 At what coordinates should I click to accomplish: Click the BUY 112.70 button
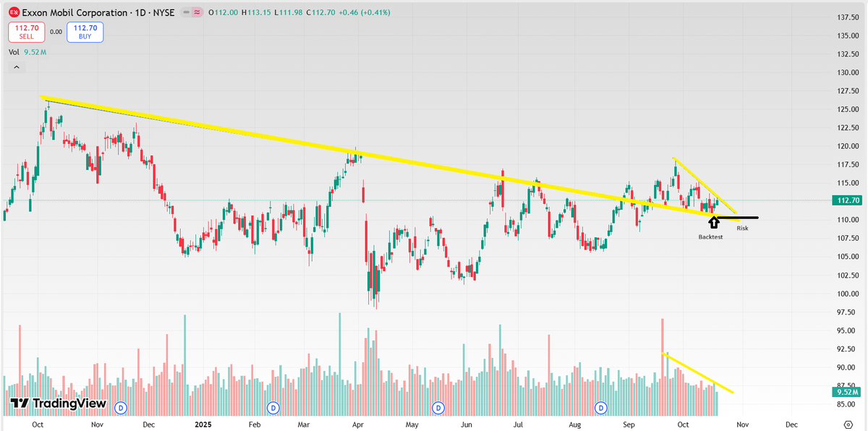click(85, 32)
